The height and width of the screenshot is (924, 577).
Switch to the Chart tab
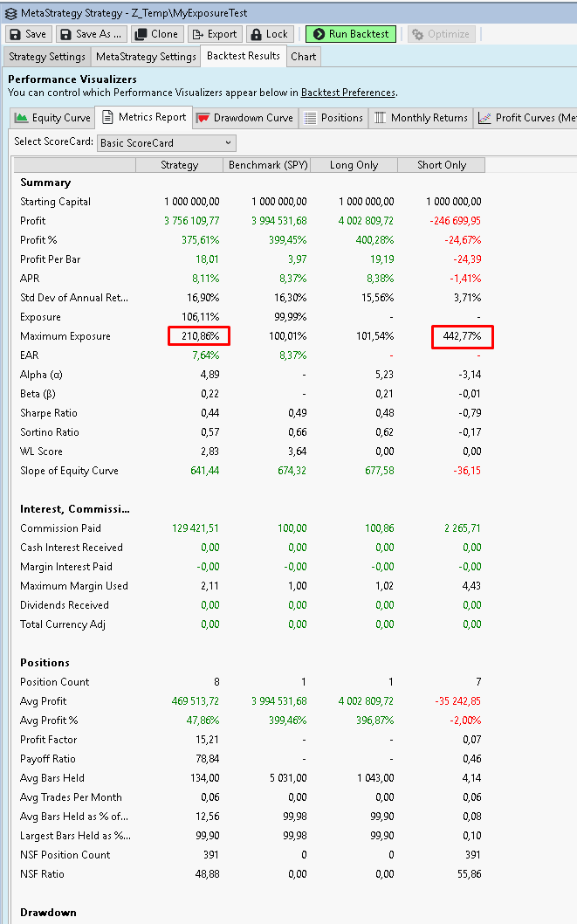click(x=304, y=57)
